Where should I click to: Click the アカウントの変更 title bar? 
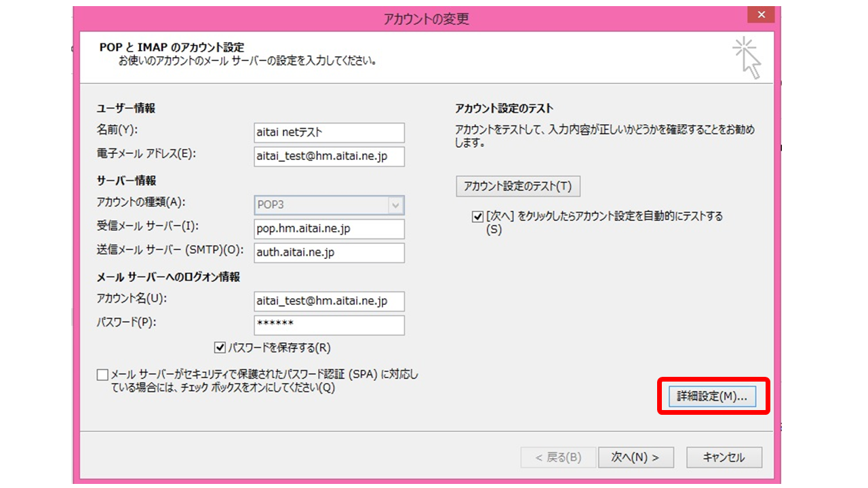[x=426, y=19]
